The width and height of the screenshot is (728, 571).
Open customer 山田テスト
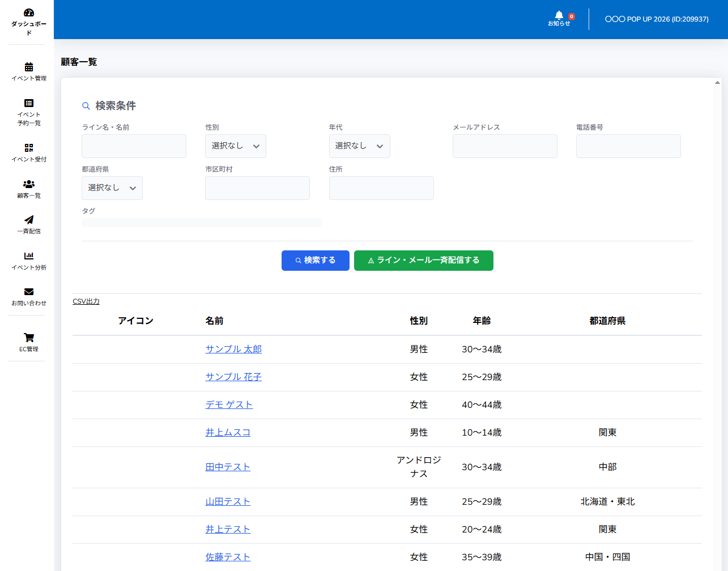228,501
